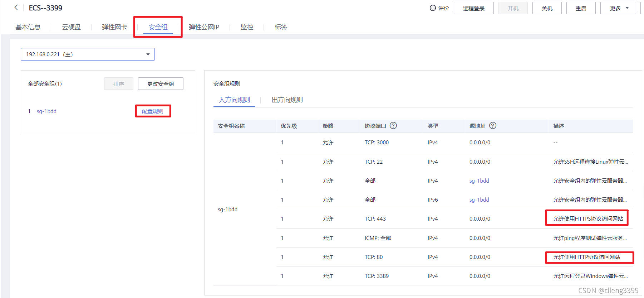Click the disabled 开机 button
This screenshot has height=298, width=644.
point(513,8)
